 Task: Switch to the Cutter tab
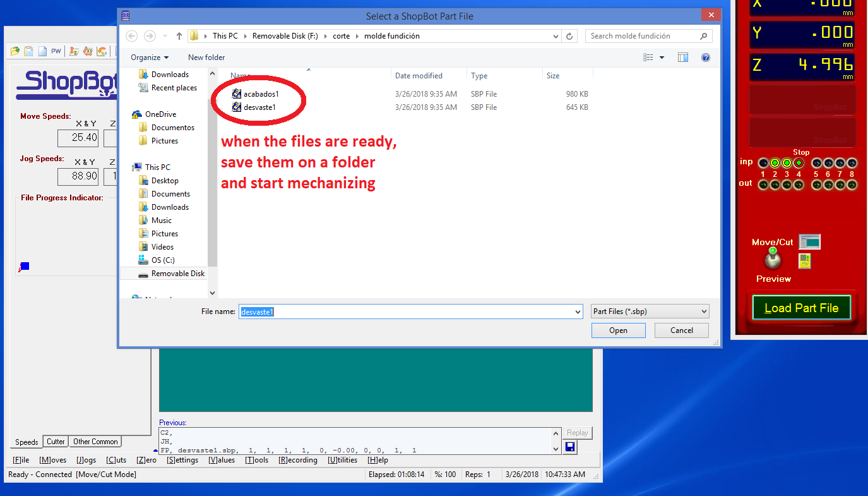[x=56, y=442]
